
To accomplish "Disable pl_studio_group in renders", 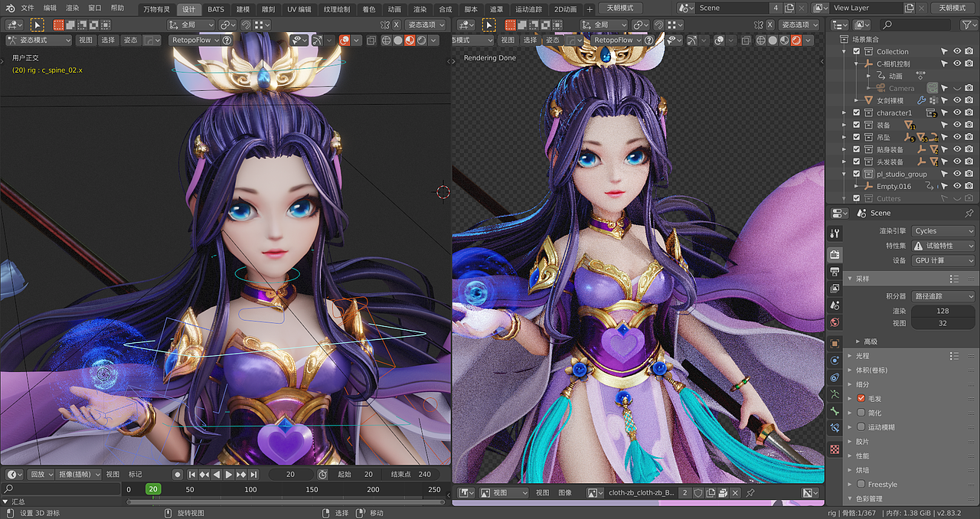I will pos(969,174).
